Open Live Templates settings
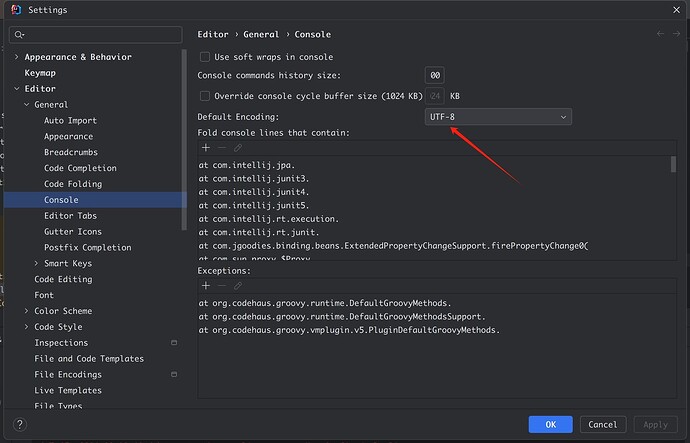 point(68,390)
